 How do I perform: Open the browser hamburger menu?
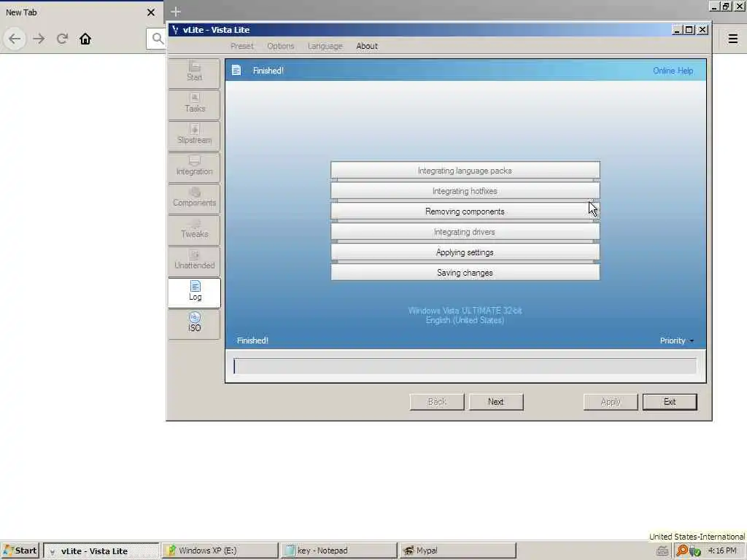tap(733, 39)
